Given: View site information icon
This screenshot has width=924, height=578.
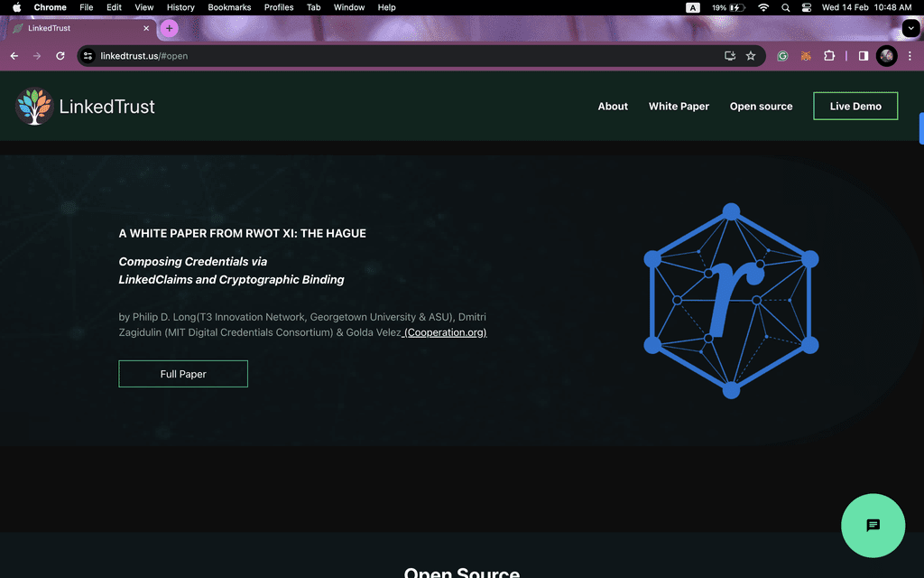Looking at the screenshot, I should (x=88, y=56).
